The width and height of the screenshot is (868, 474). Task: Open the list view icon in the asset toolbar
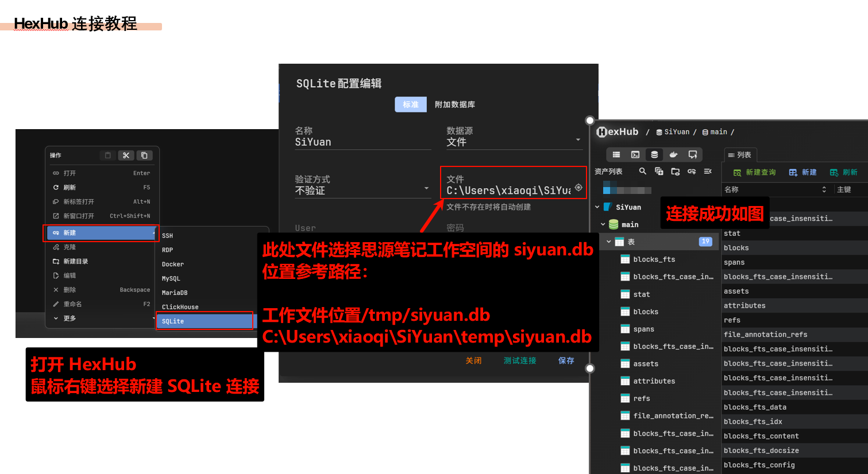pyautogui.click(x=616, y=154)
